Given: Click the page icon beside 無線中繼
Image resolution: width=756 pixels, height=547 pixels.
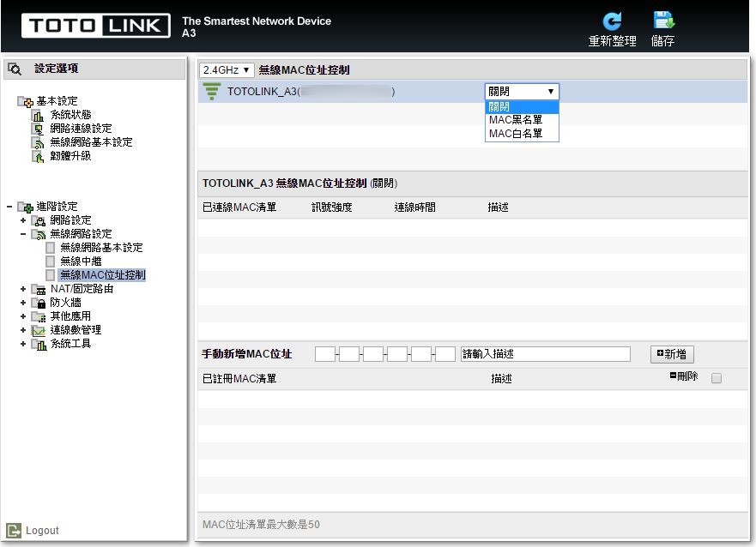Looking at the screenshot, I should 50,261.
